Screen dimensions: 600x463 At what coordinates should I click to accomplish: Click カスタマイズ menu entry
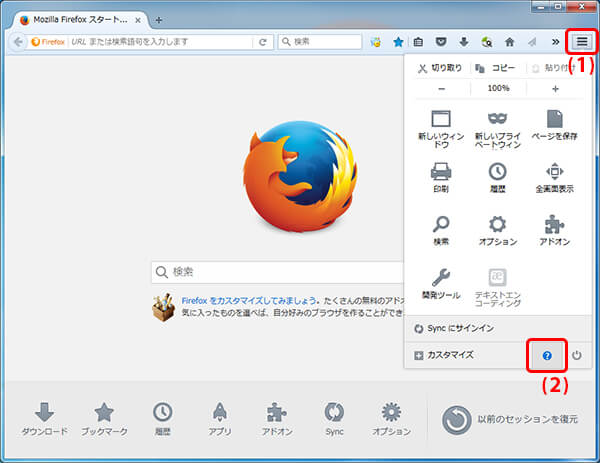point(466,355)
